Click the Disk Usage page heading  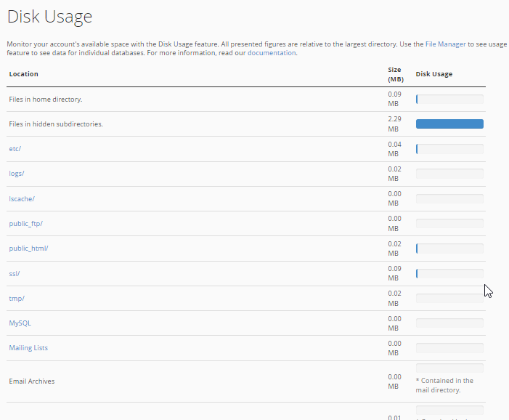click(x=49, y=17)
